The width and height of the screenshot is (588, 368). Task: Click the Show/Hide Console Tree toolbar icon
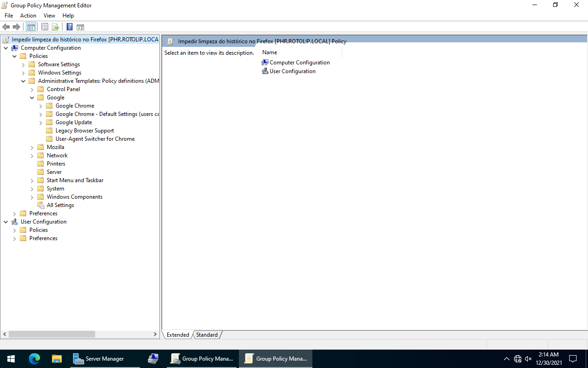click(x=31, y=27)
